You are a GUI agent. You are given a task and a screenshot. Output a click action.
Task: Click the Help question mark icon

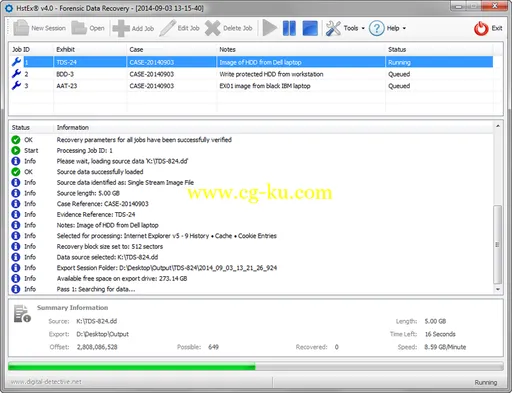(x=377, y=28)
